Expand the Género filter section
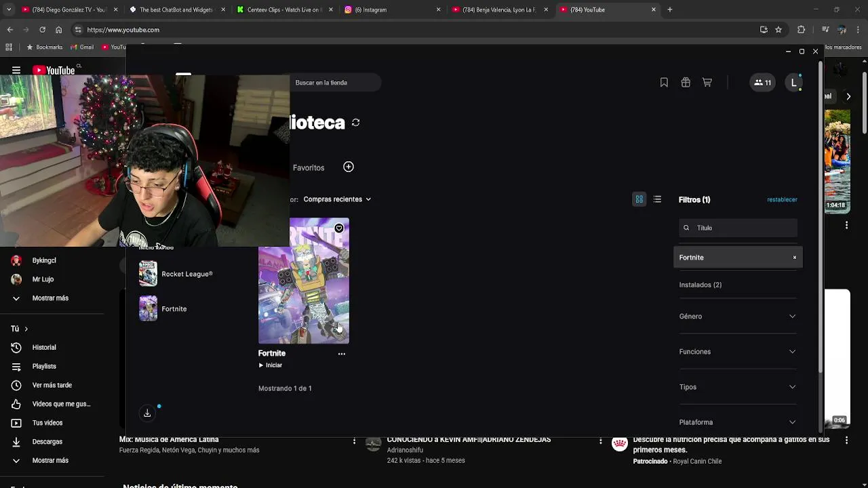868x488 pixels. point(738,317)
